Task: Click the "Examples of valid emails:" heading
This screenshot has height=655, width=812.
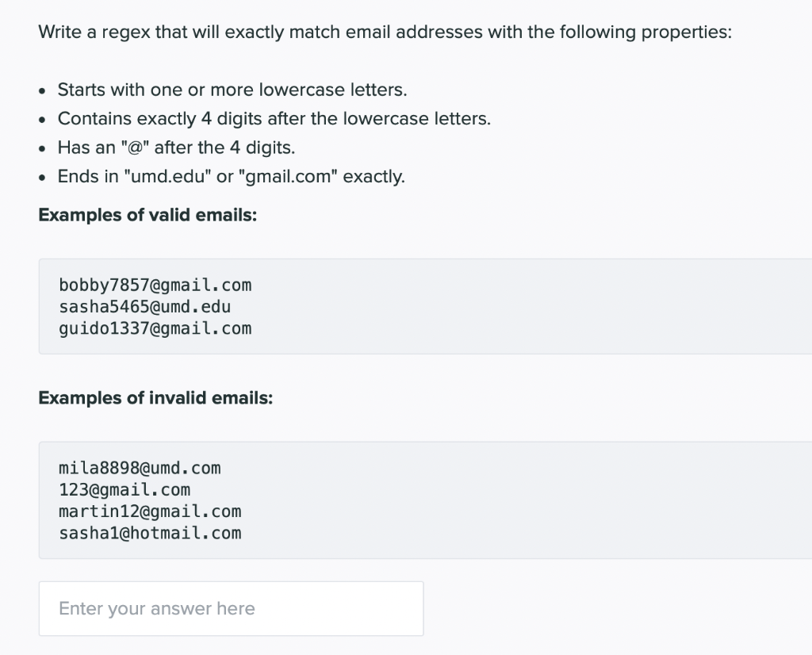Action: click(x=147, y=215)
